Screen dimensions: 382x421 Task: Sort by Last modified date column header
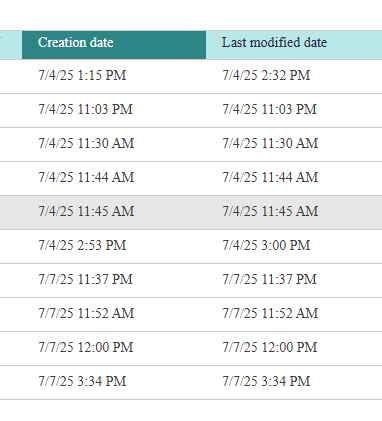coord(294,45)
